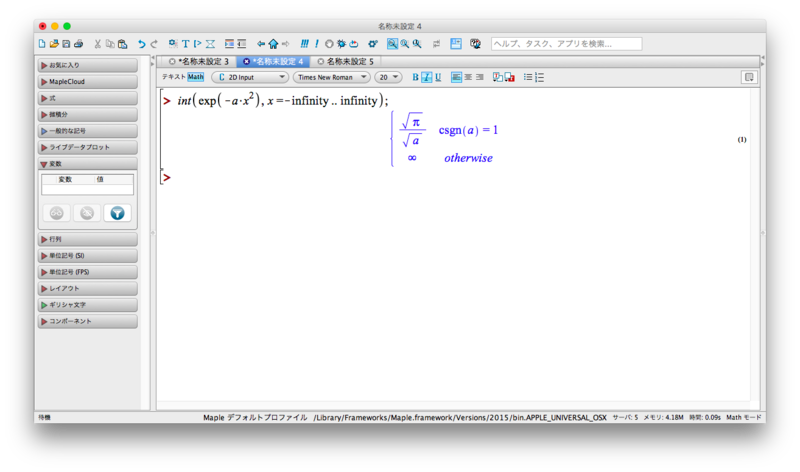The width and height of the screenshot is (800, 472).
Task: Insert an execution group with the [> icon
Action: (x=197, y=44)
